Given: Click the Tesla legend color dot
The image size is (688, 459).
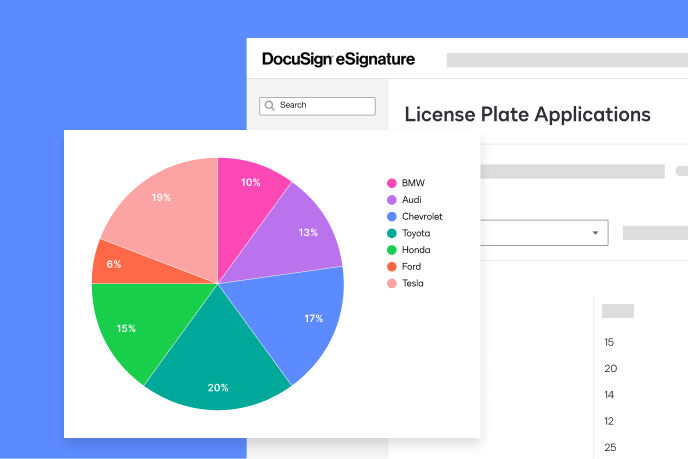Looking at the screenshot, I should coord(392,283).
